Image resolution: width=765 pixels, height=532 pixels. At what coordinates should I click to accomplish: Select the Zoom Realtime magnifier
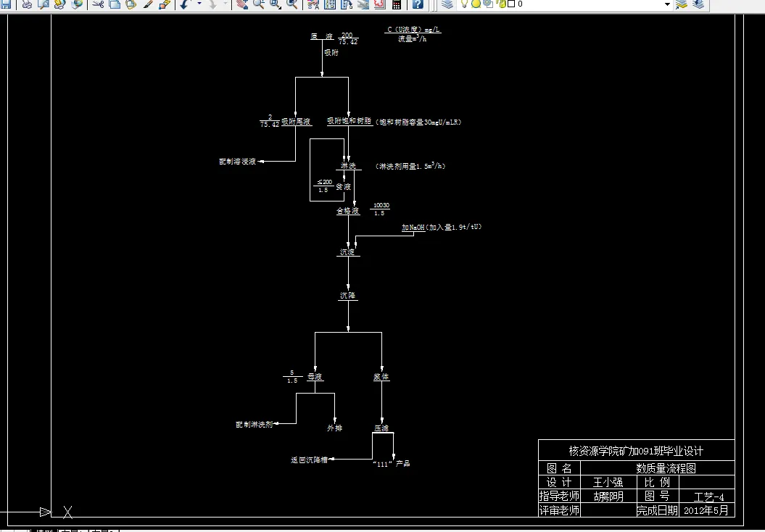(259, 4)
